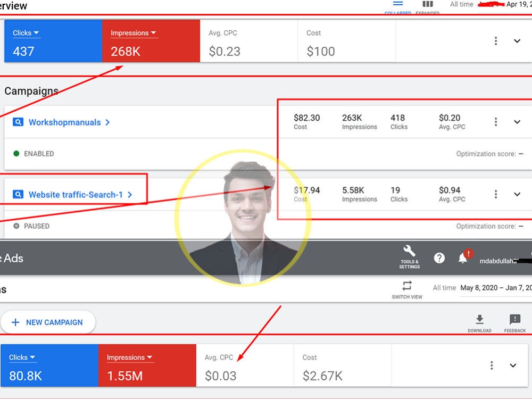This screenshot has height=399, width=532.
Task: Open the Workshopmanuals campaign link
Action: click(x=69, y=122)
